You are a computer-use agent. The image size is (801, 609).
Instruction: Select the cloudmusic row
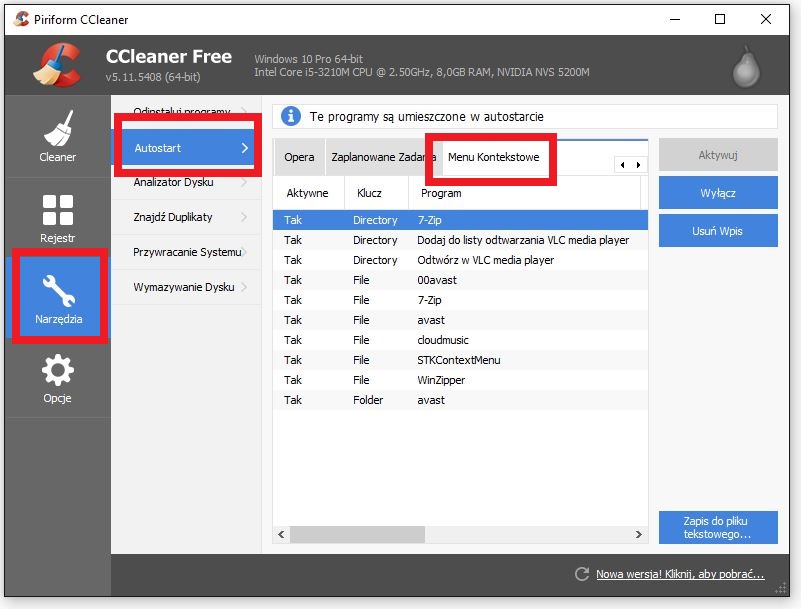tap(460, 340)
